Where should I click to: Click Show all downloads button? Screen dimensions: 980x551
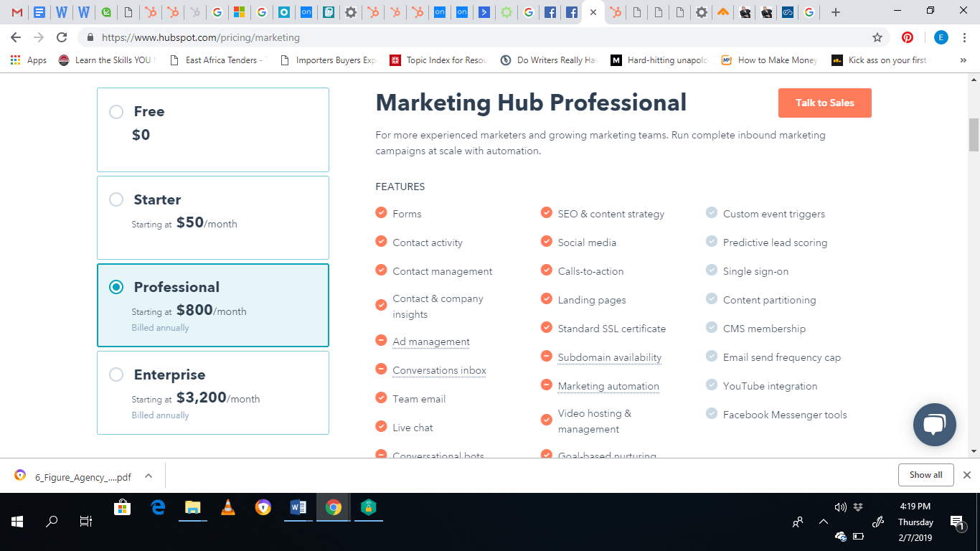click(x=925, y=475)
